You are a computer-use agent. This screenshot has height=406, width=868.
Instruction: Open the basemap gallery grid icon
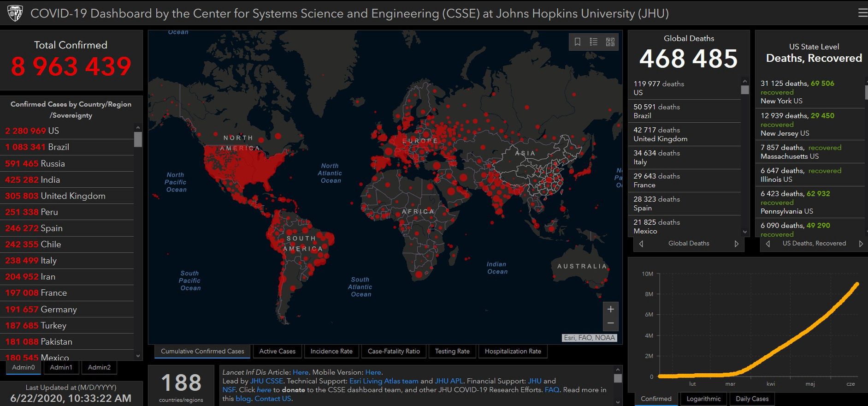pyautogui.click(x=610, y=42)
